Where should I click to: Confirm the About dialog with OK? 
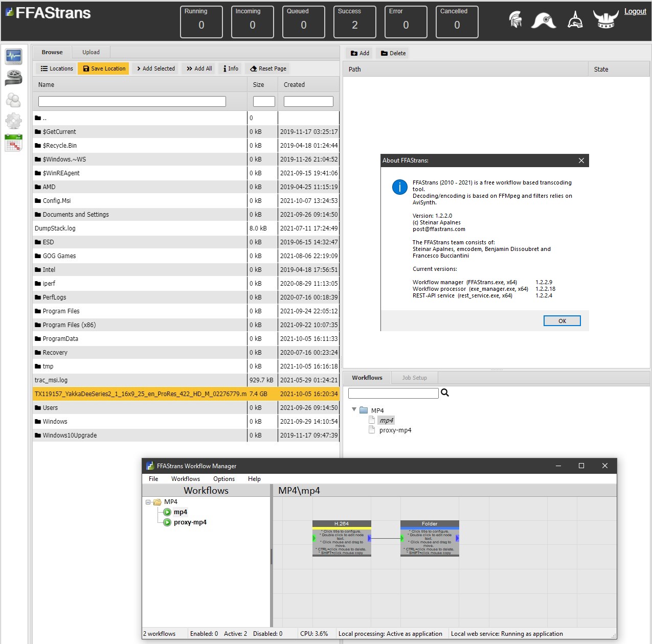click(562, 321)
